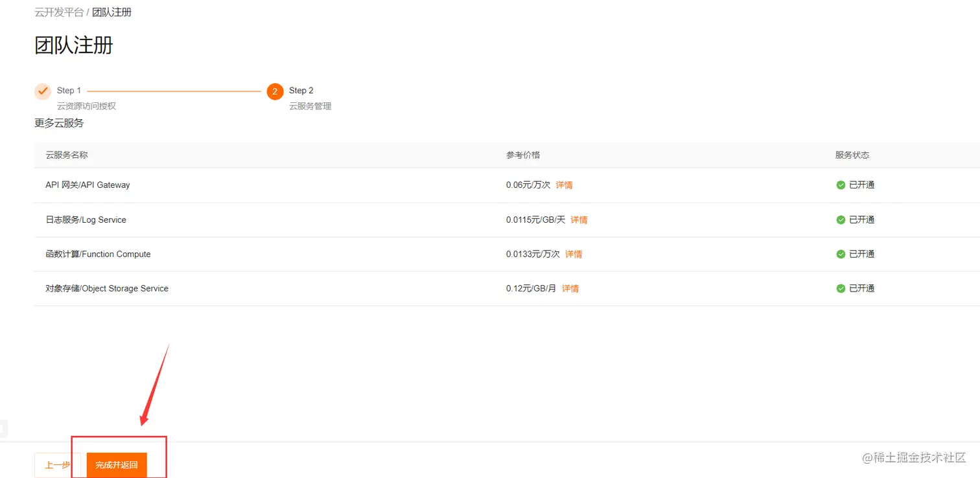Click the 更多云服务 section heading

tap(58, 123)
